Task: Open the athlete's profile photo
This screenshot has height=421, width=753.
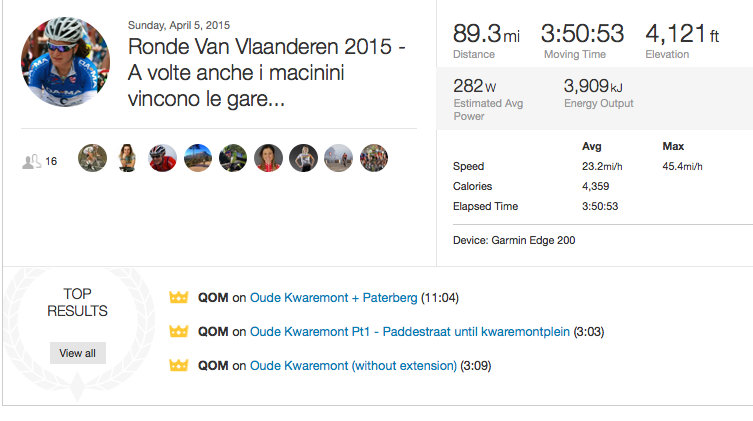Action: 65,61
